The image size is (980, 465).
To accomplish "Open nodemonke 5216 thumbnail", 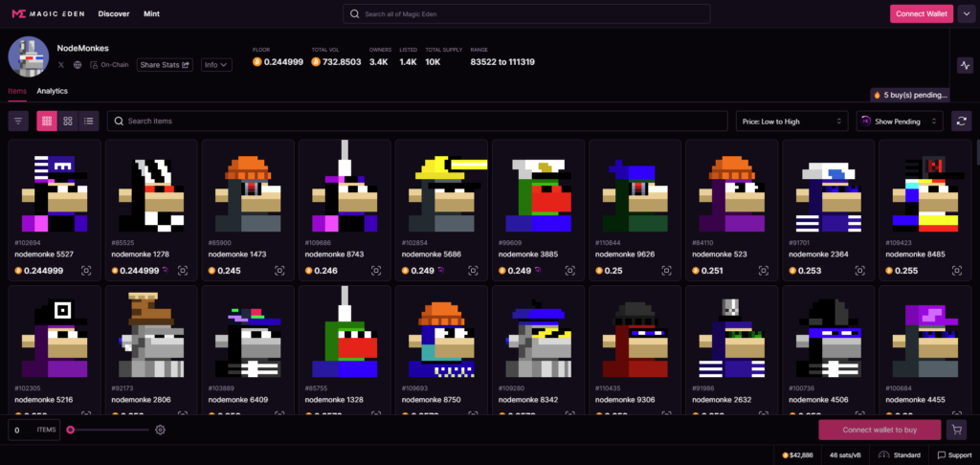I will pyautogui.click(x=55, y=334).
